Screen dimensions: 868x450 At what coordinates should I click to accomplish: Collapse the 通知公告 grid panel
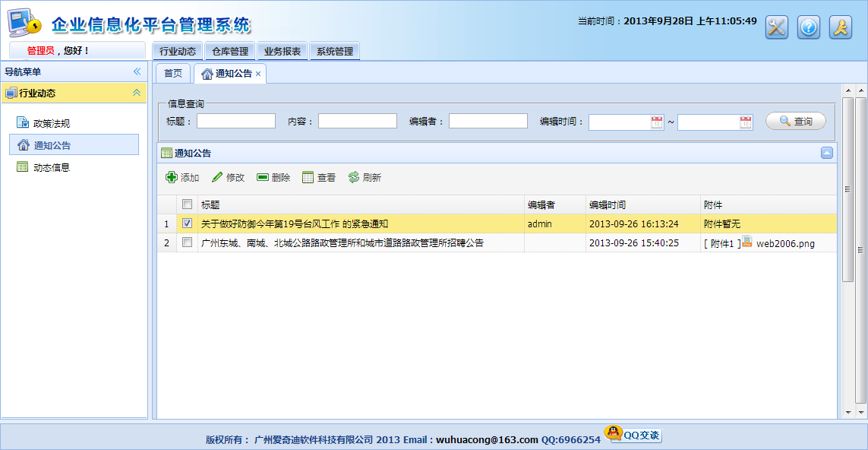click(826, 153)
